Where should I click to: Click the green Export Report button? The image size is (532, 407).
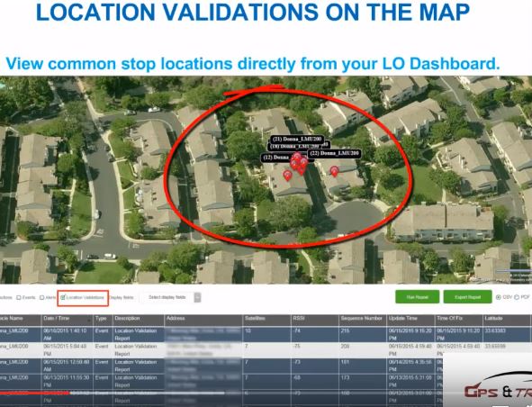(467, 297)
